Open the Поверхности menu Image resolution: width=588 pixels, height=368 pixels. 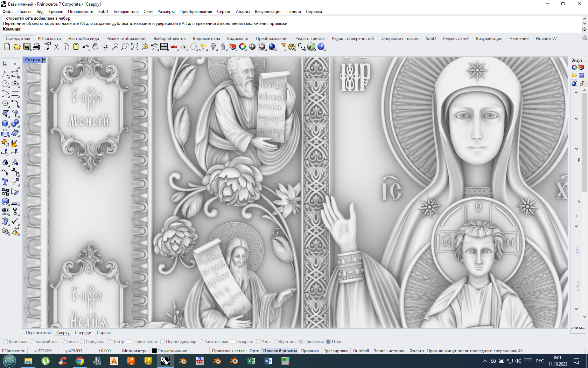click(80, 12)
